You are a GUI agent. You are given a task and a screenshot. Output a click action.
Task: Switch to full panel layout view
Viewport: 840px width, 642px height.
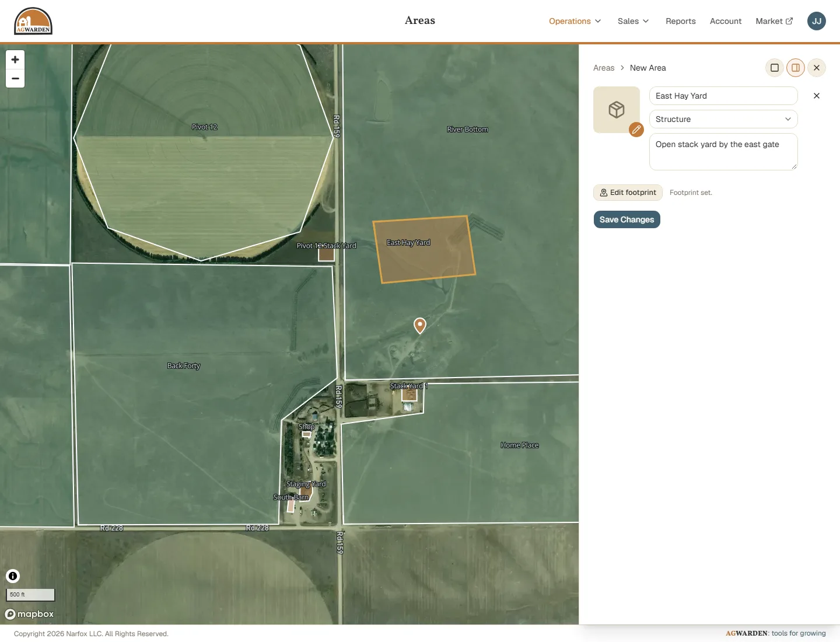click(775, 68)
